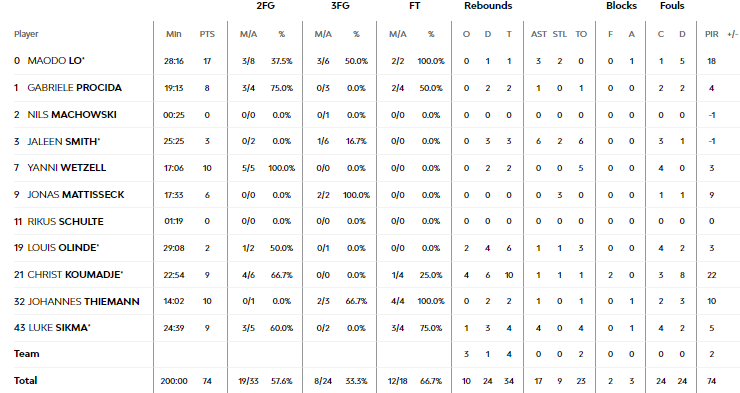Click the AST column header
Screen dimensions: 740x393
point(538,34)
